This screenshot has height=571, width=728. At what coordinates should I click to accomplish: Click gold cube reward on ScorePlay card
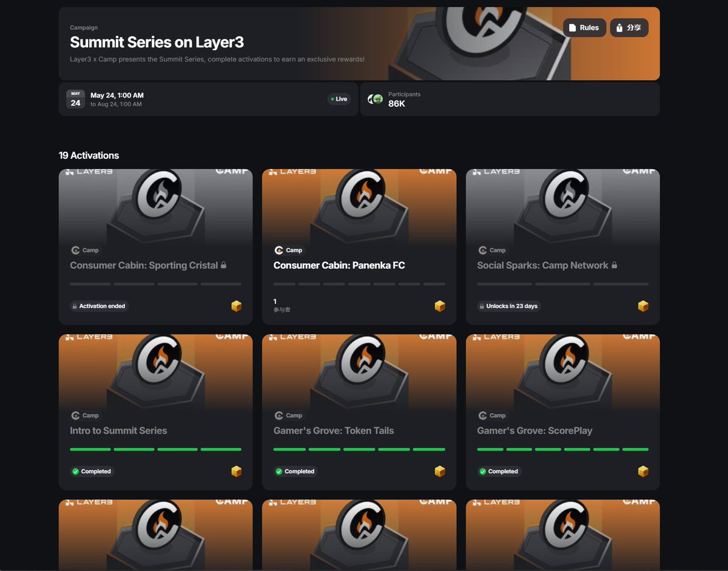[x=643, y=471]
